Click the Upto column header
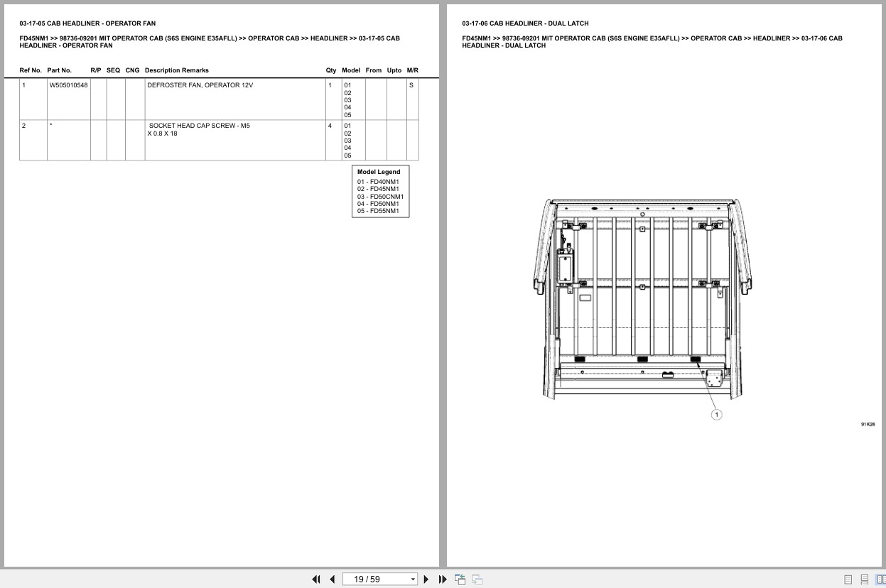The width and height of the screenshot is (886, 588). pyautogui.click(x=394, y=70)
